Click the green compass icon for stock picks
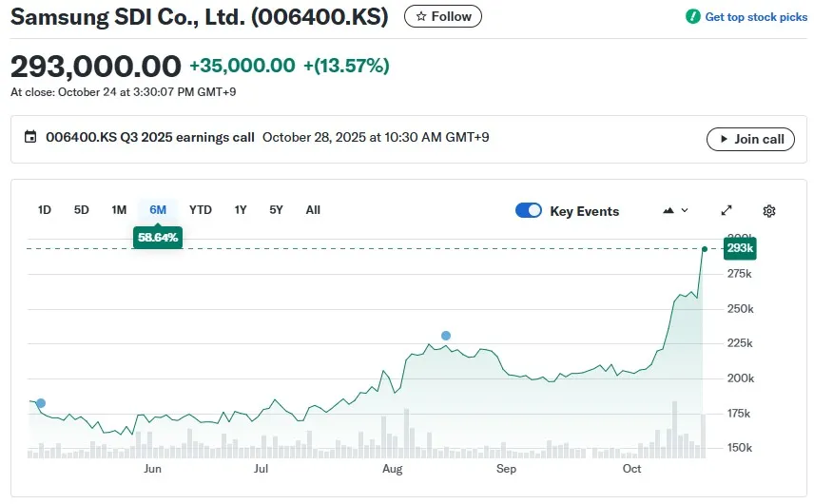This screenshot has width=814, height=504. [692, 17]
